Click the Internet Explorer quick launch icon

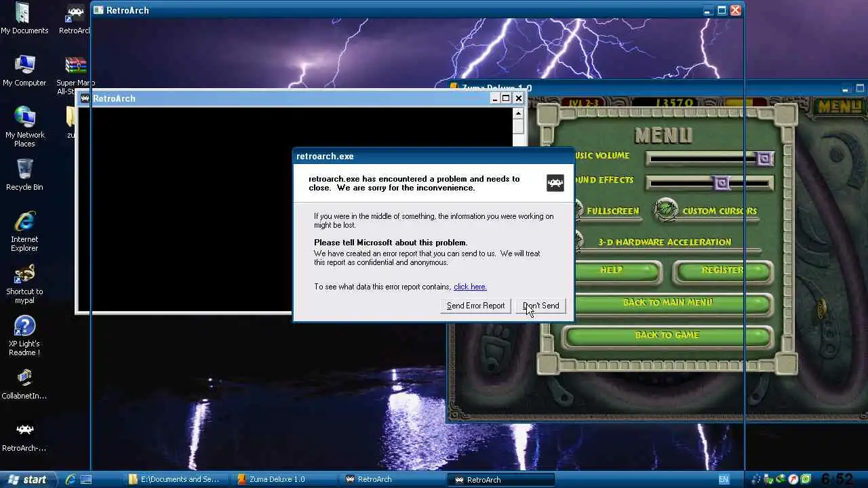click(70, 479)
